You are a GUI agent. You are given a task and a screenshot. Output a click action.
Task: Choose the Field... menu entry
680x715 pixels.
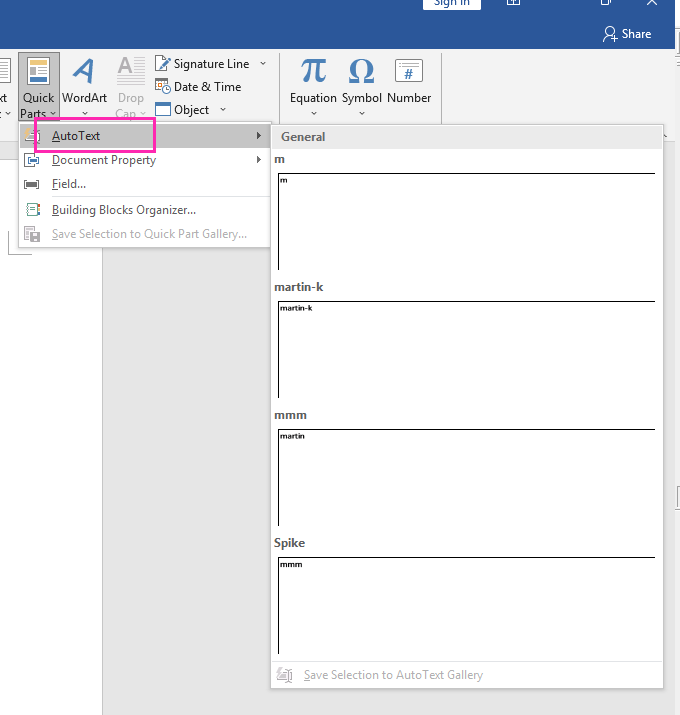(145, 184)
